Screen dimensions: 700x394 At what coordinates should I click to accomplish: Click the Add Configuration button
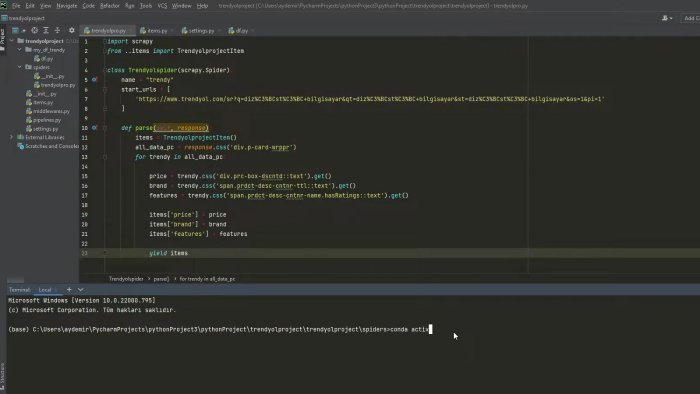(691, 18)
